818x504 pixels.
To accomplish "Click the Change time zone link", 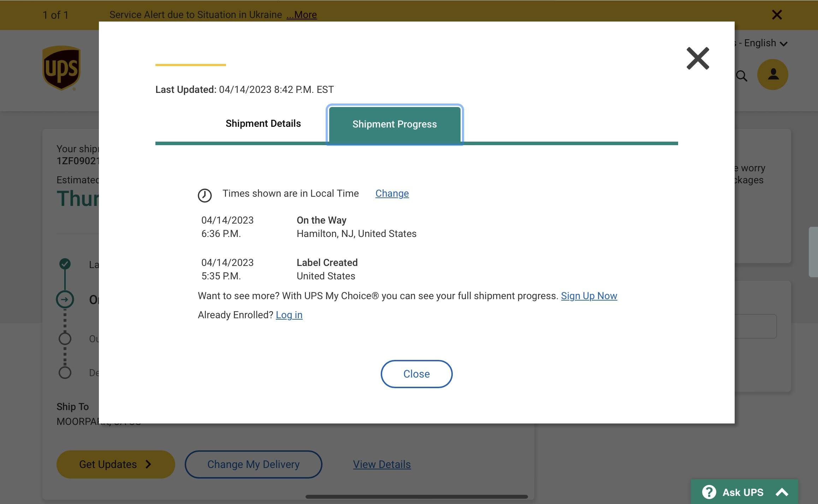I will pos(392,194).
